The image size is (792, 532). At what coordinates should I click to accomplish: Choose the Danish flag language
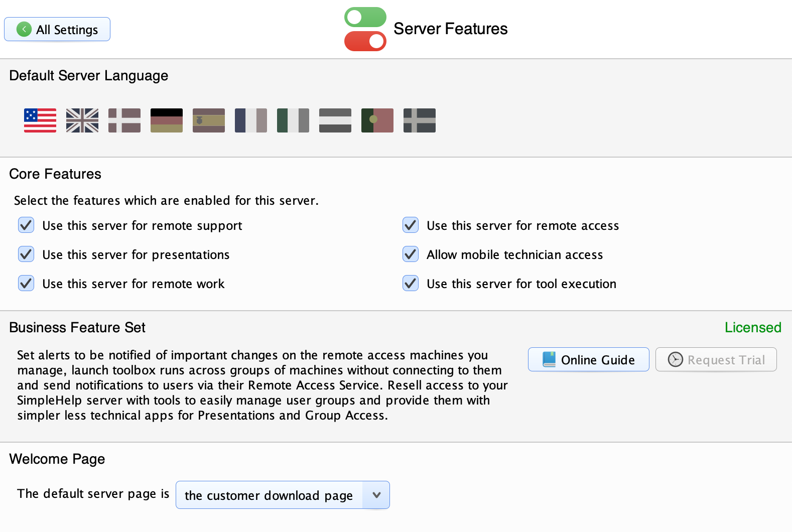(x=124, y=120)
